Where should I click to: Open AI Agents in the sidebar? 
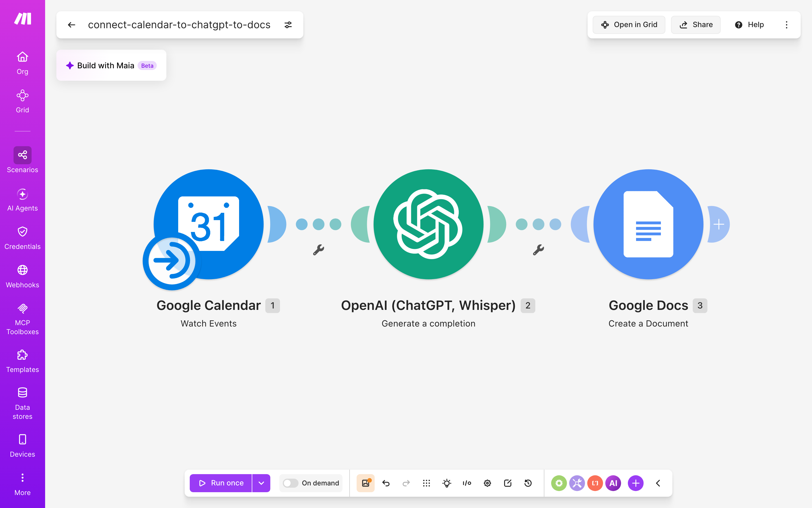pyautogui.click(x=23, y=200)
